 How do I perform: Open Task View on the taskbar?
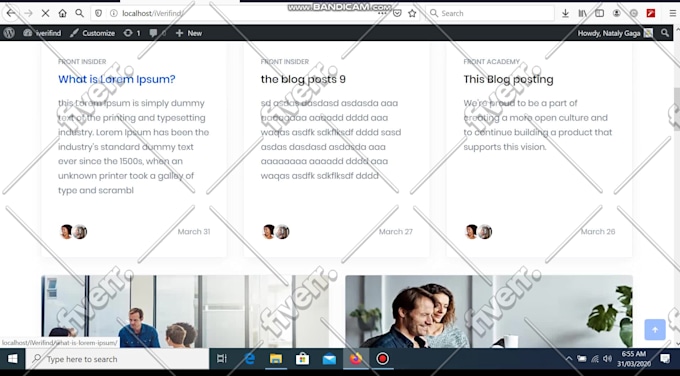pyautogui.click(x=222, y=359)
